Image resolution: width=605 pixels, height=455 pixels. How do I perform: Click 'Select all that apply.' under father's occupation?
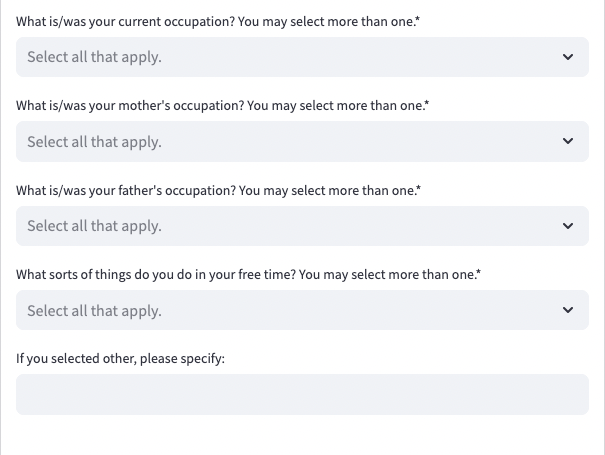coord(94,226)
